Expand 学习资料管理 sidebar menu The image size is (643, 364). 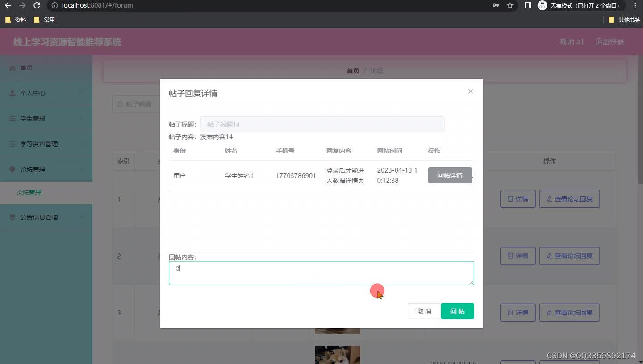coord(46,144)
